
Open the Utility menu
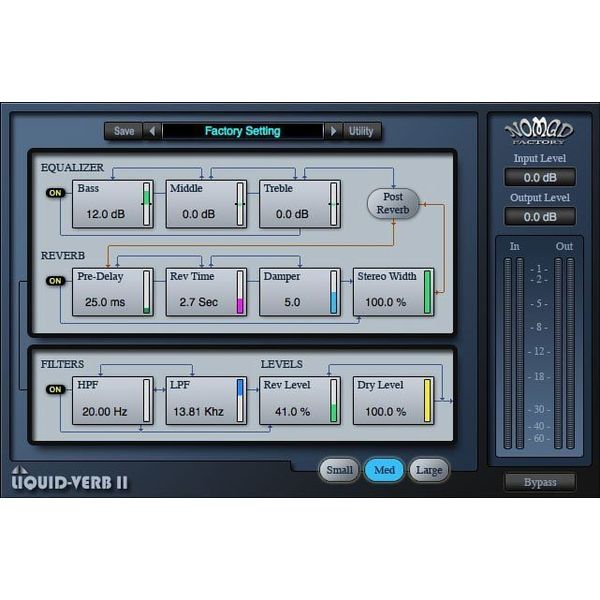361,131
